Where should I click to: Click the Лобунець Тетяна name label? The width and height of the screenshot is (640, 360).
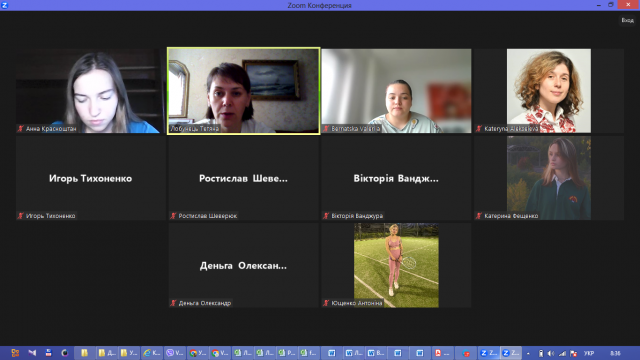[195, 129]
